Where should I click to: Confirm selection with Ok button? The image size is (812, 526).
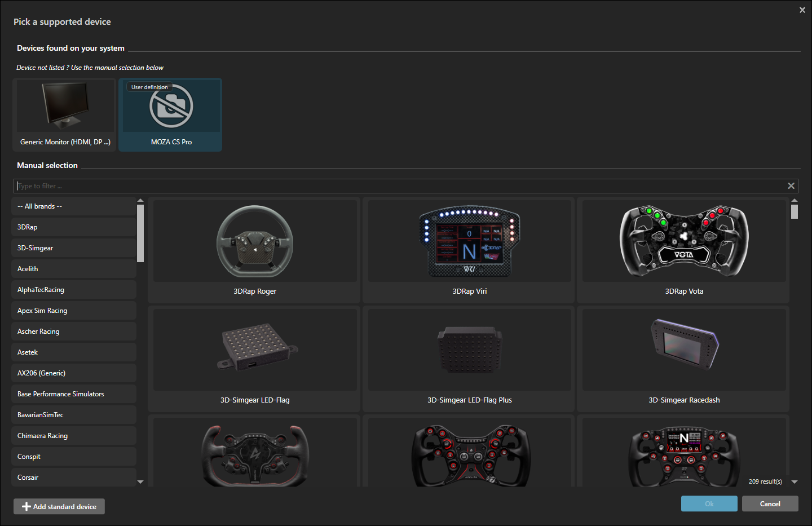pos(709,503)
